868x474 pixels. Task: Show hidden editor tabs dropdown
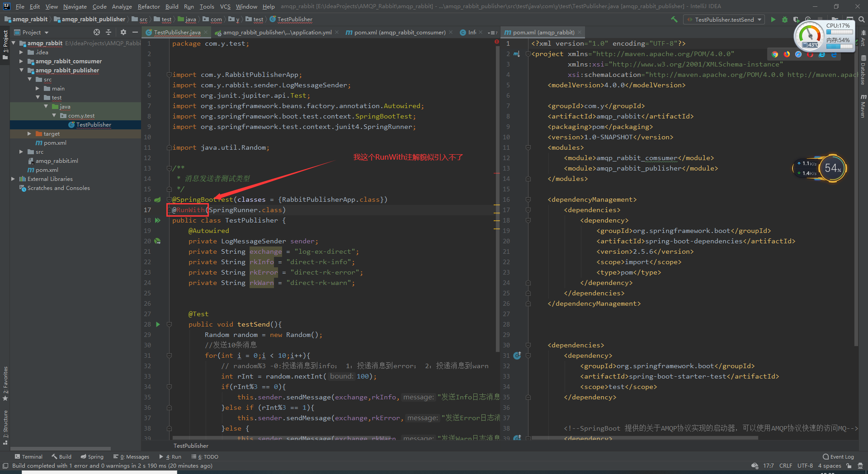(x=492, y=33)
